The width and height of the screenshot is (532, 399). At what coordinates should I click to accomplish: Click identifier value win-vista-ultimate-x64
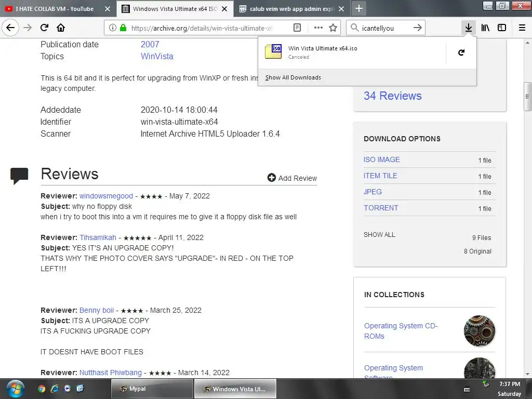(179, 122)
